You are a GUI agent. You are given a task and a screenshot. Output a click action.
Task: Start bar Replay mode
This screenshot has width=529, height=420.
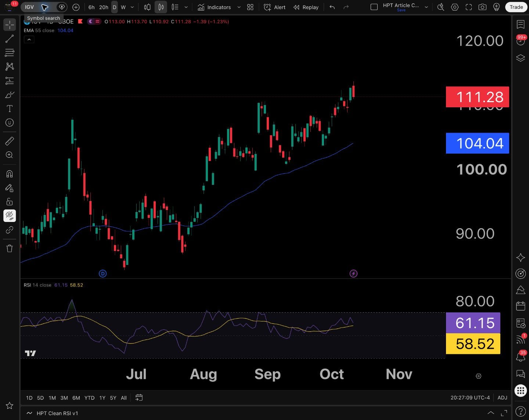tap(306, 7)
